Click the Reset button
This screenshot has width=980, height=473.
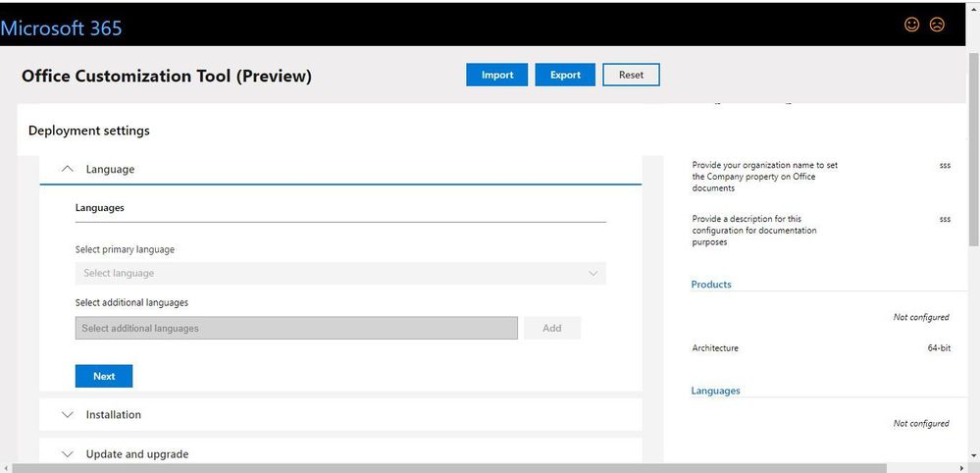pyautogui.click(x=631, y=75)
